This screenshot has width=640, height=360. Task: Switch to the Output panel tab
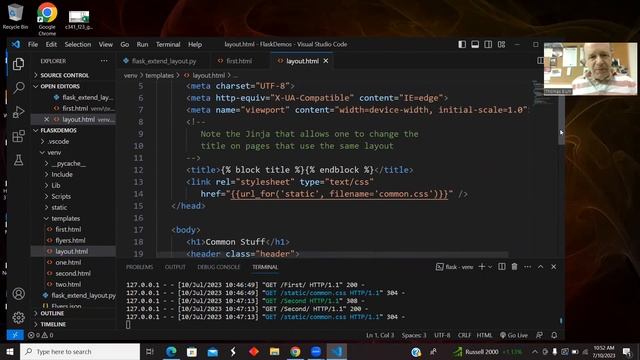(175, 267)
